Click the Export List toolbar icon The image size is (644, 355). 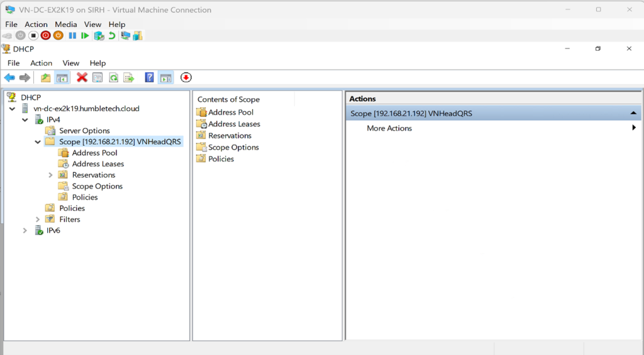click(x=129, y=77)
